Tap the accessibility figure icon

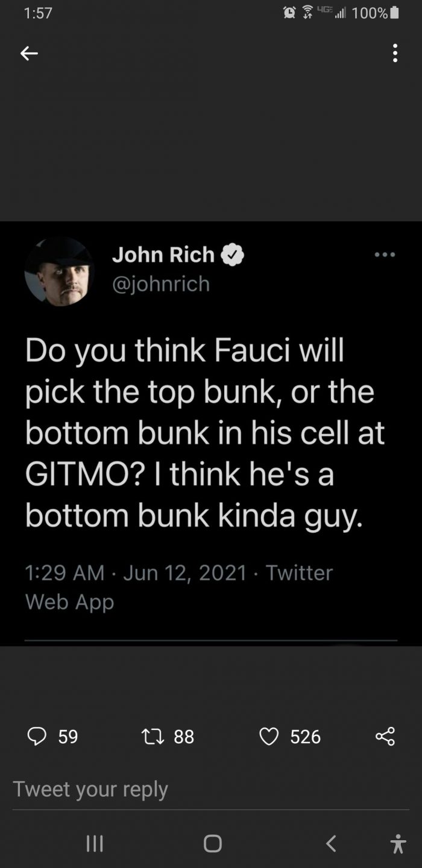[x=397, y=843]
